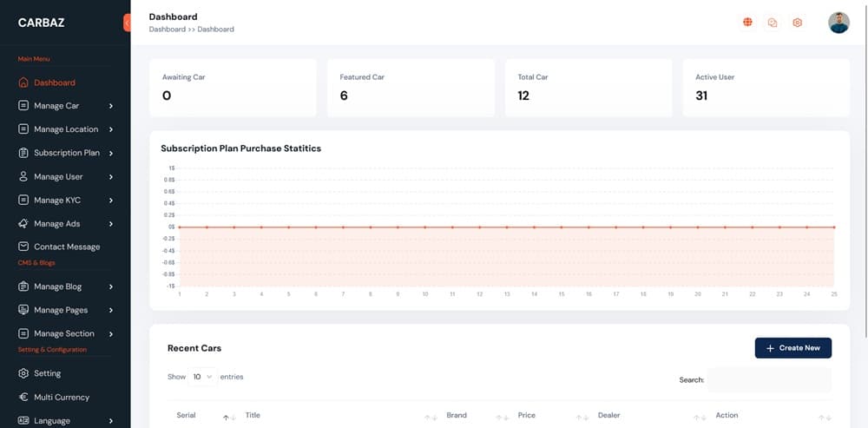The image size is (868, 428).
Task: Click the Manage User person icon
Action: tap(23, 176)
